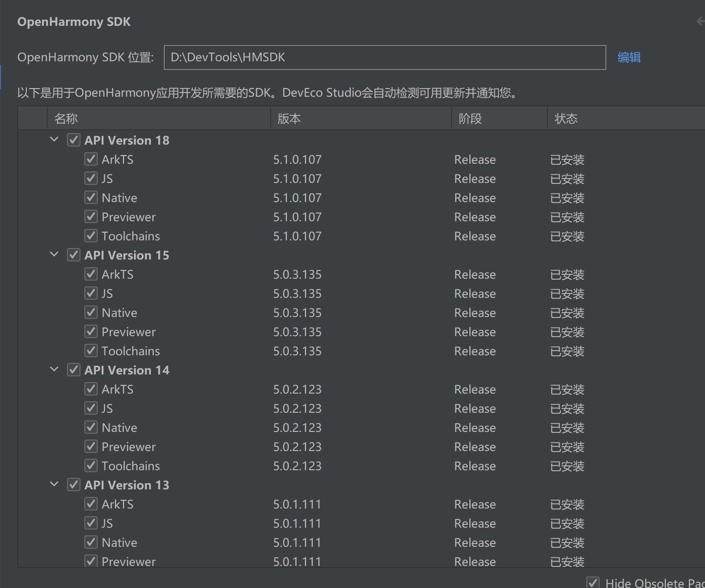Click the OpenHarmony SDK heading
Image resolution: width=705 pixels, height=588 pixels.
tap(74, 22)
